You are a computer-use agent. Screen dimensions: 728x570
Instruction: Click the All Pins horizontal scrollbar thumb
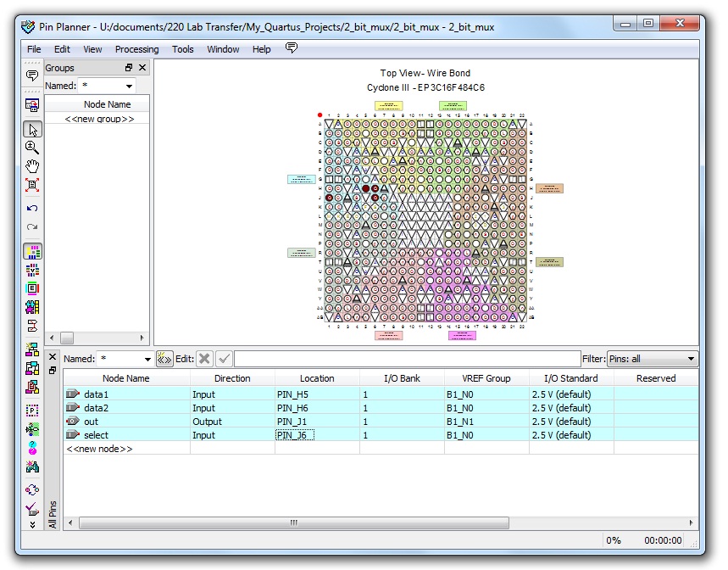click(294, 523)
